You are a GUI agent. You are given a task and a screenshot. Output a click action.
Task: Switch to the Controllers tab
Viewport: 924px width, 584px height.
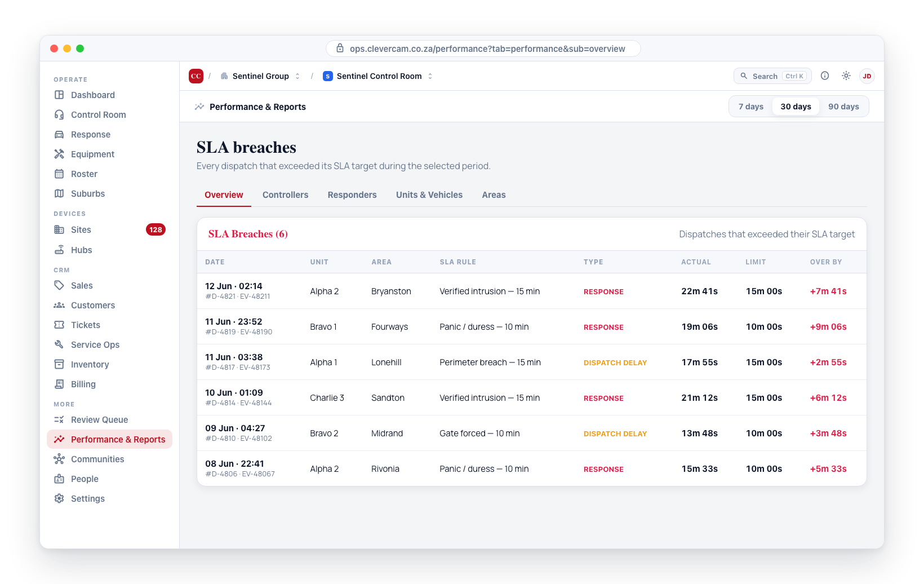click(x=286, y=195)
